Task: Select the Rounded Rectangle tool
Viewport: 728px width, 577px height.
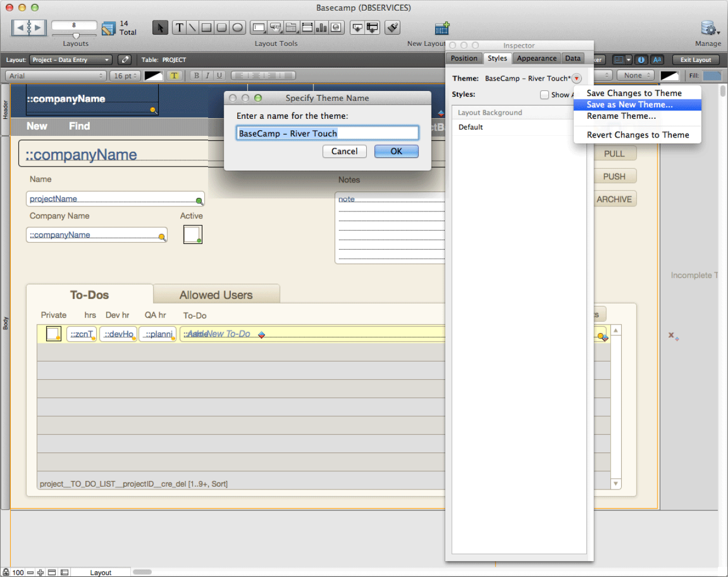Action: point(222,27)
